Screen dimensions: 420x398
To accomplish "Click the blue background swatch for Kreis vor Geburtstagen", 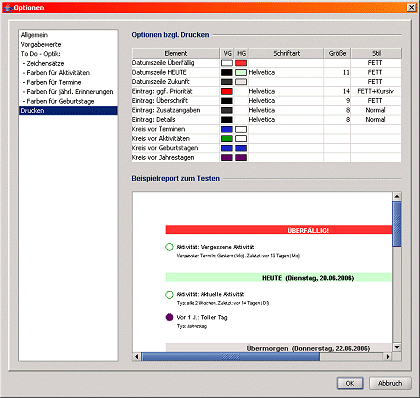I will tap(241, 148).
